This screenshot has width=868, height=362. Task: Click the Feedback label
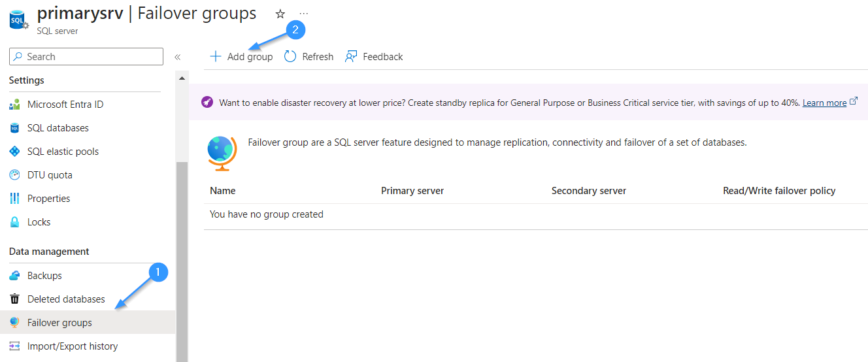[383, 57]
